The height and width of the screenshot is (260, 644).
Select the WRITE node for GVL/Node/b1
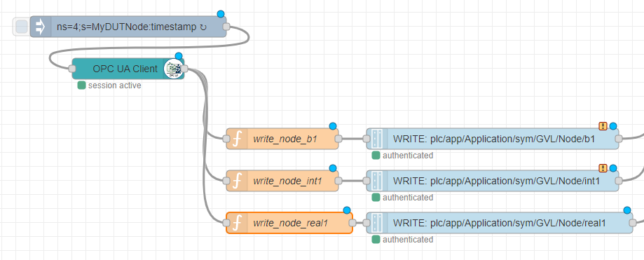coord(493,139)
